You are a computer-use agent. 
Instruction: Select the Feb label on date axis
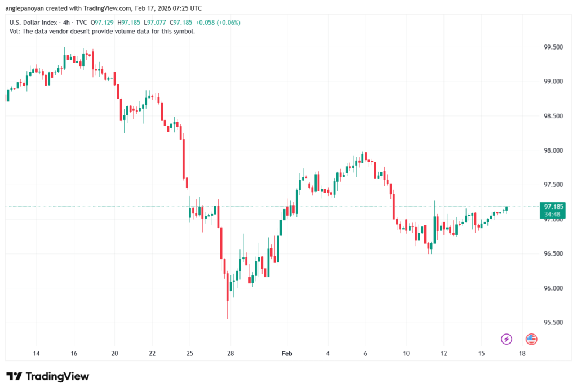(287, 353)
